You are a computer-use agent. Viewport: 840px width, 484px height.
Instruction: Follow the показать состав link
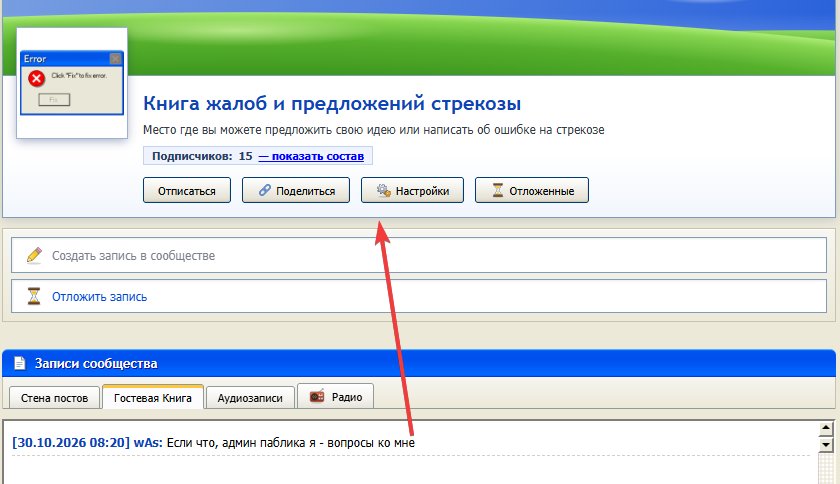[x=311, y=156]
